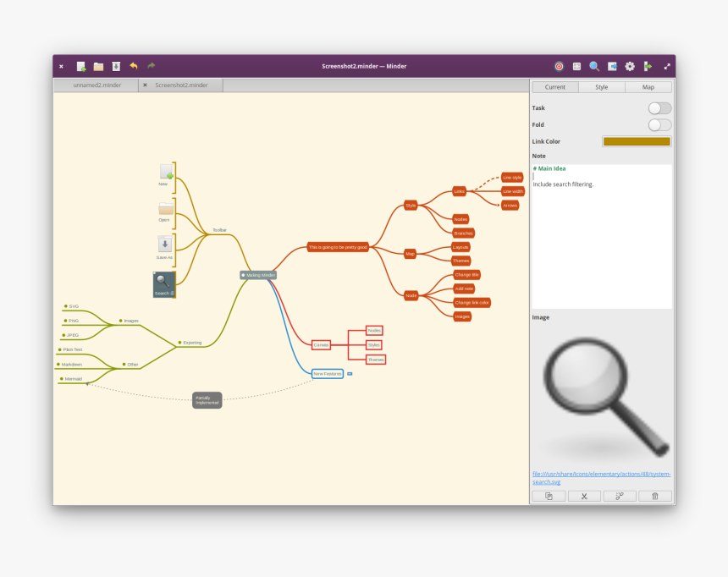Delete the node using the trash button
The image size is (728, 577).
coord(654,497)
